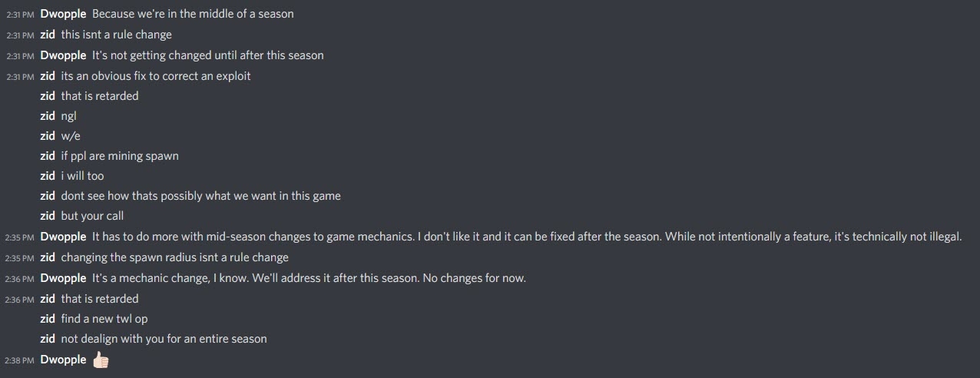Click the 2:38 PM timestamp

pyautogui.click(x=19, y=360)
